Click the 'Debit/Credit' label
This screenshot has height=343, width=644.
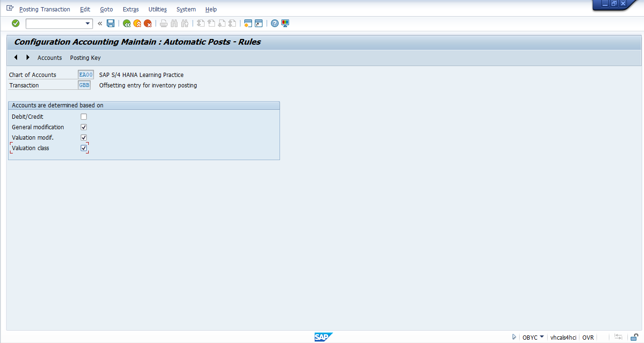pyautogui.click(x=28, y=117)
